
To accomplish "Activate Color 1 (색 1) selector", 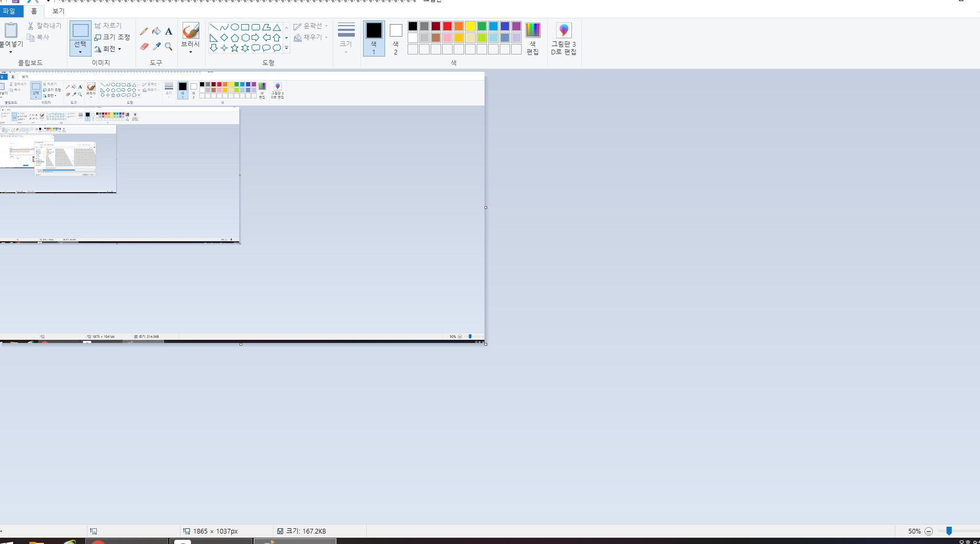I will [374, 38].
